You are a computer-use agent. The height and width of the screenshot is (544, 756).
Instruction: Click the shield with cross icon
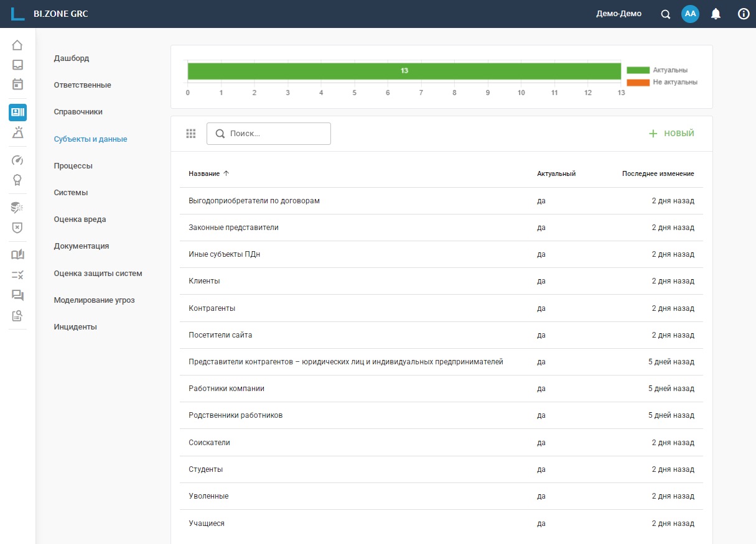tap(17, 228)
